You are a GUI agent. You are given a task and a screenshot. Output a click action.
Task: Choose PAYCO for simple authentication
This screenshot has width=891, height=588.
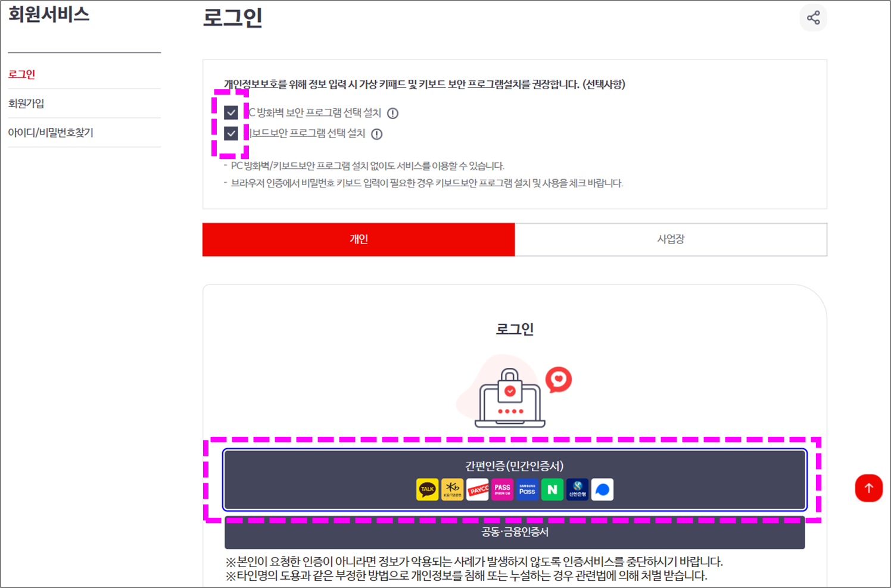[x=477, y=489]
